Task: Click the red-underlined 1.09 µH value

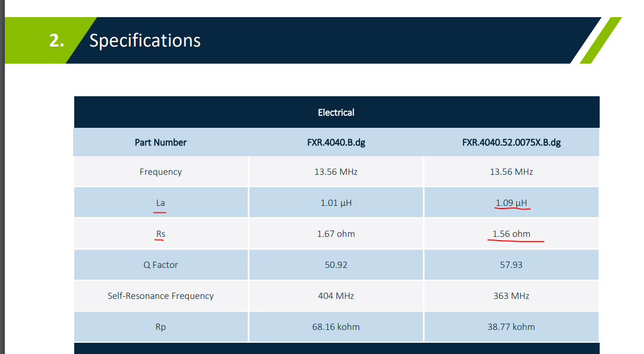Action: 511,203
